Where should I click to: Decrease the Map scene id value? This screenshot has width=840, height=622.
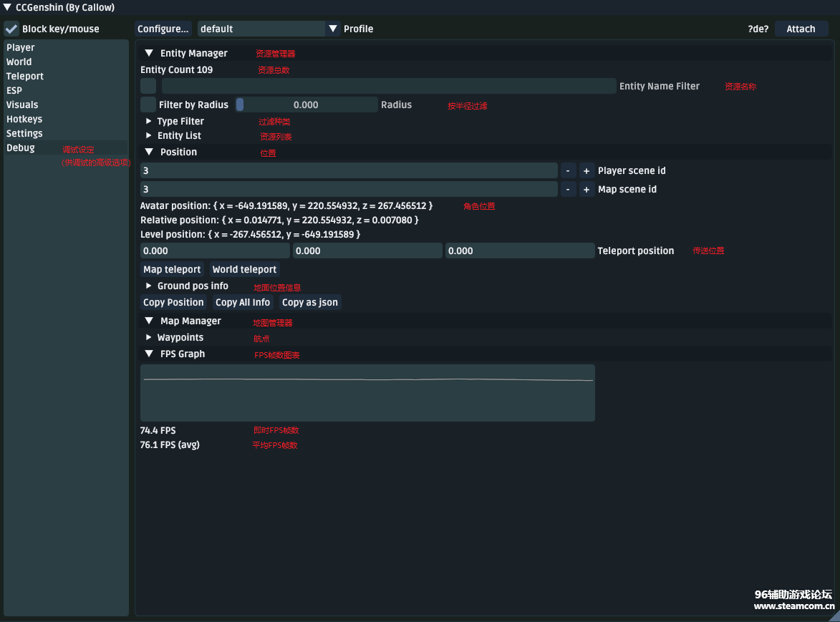[x=568, y=189]
